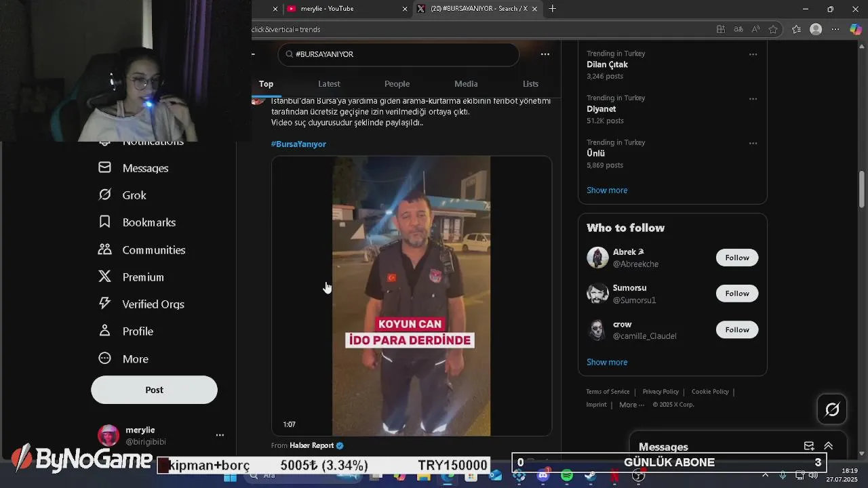868x488 pixels.
Task: Open Grok from the sidebar
Action: [x=123, y=195]
